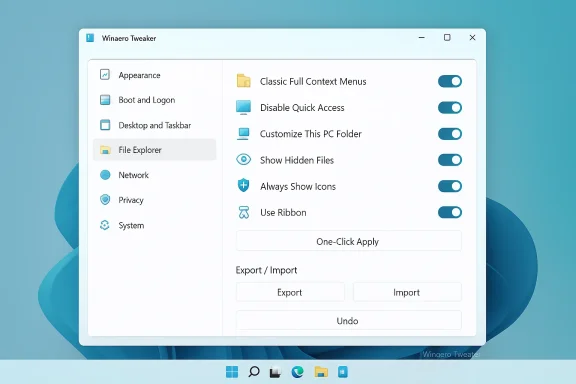Click the Undo button
The height and width of the screenshot is (384, 576).
[x=348, y=320]
